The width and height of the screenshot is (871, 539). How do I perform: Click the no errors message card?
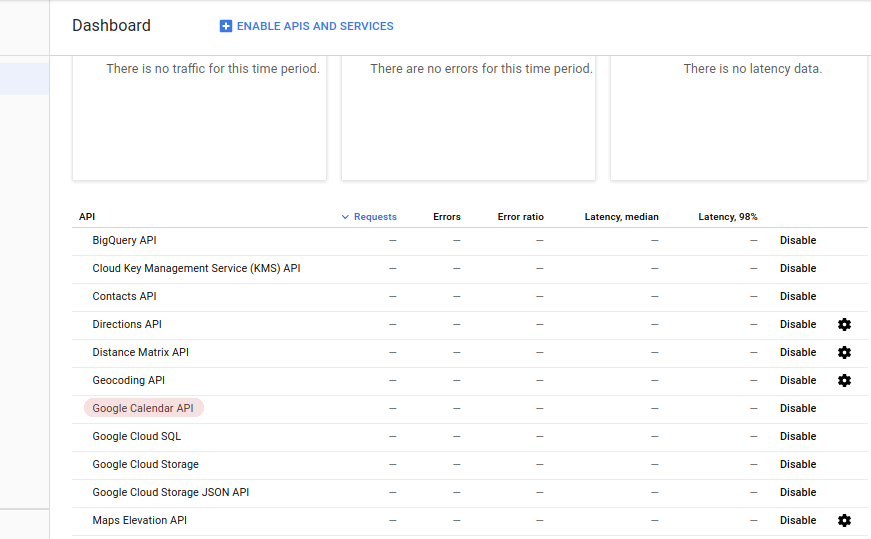click(468, 118)
